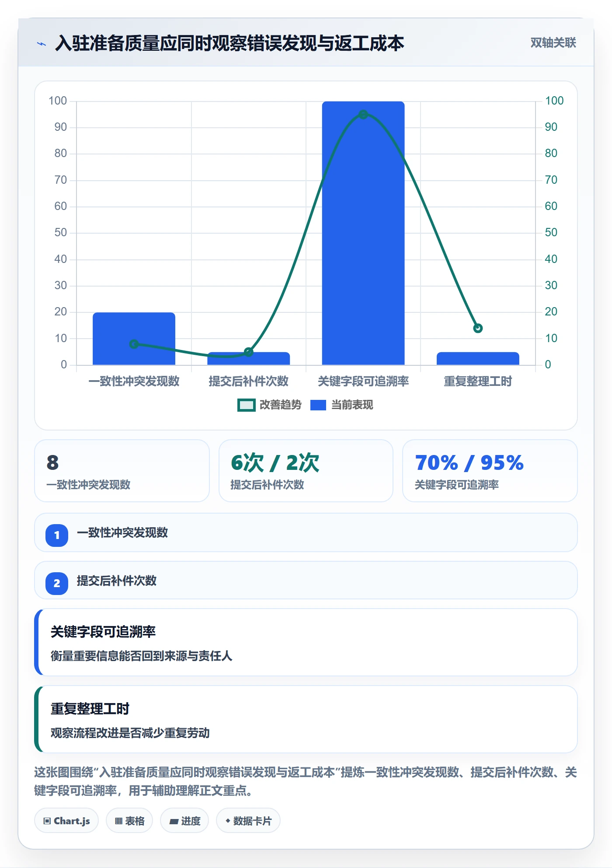Open the 6次 / 2次 data card
The image size is (612, 868).
tap(306, 471)
